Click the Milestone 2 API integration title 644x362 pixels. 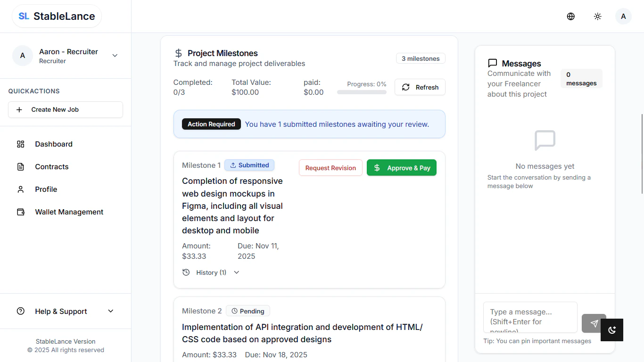tap(302, 333)
